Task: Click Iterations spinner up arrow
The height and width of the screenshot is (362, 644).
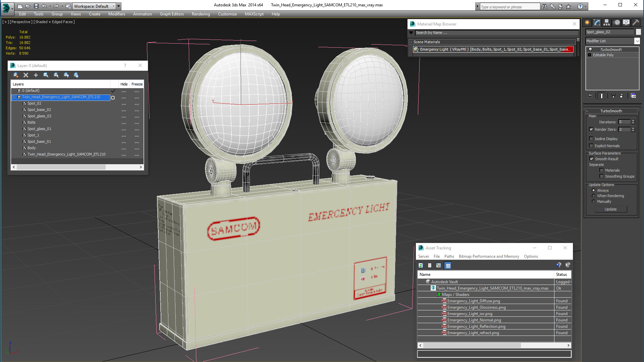Action: (633, 121)
